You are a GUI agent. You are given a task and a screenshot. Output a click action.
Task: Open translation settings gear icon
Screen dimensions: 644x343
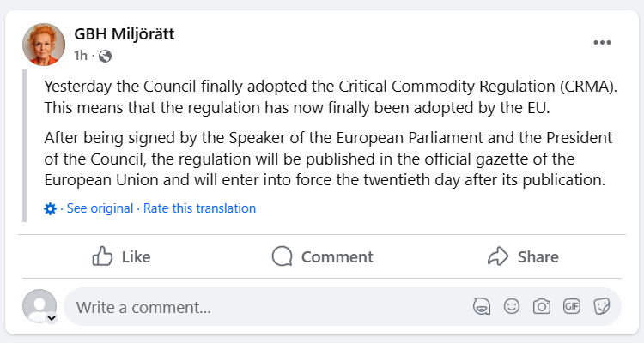[51, 208]
